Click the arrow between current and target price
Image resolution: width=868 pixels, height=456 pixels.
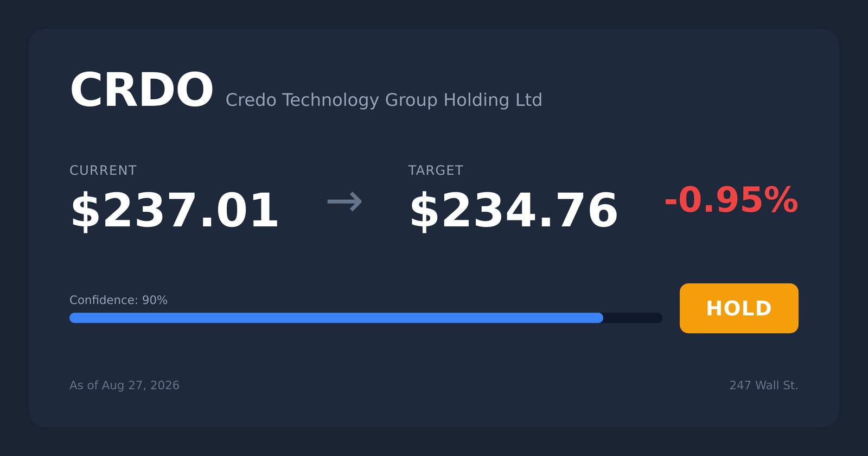coord(344,202)
